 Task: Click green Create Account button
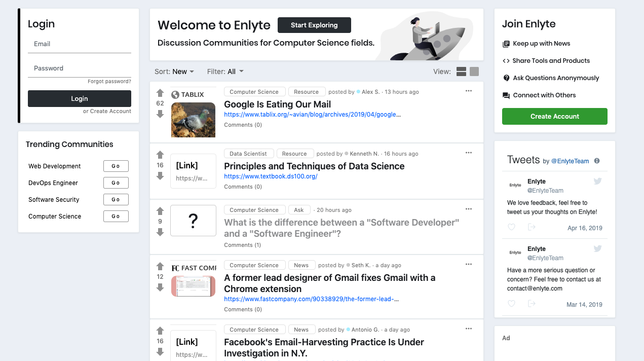555,116
